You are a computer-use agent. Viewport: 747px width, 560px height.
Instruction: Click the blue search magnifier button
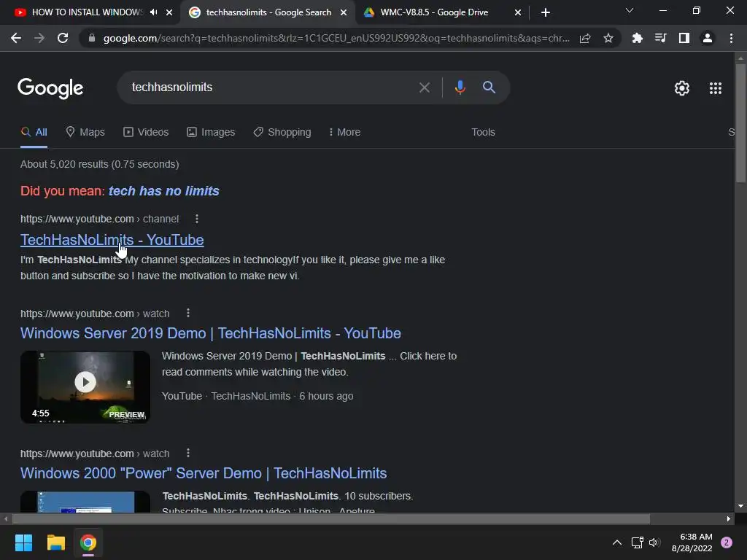(489, 87)
